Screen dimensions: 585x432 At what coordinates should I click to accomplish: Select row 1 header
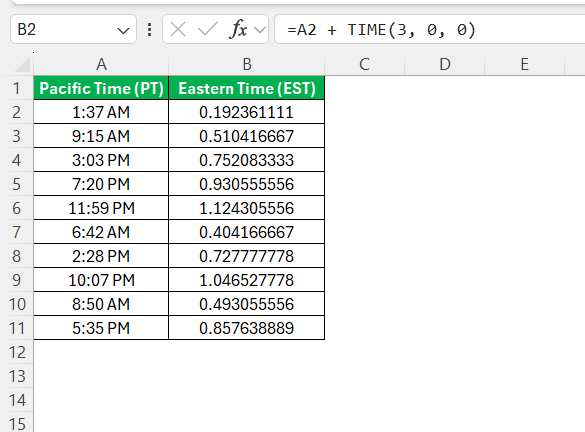pyautogui.click(x=16, y=88)
